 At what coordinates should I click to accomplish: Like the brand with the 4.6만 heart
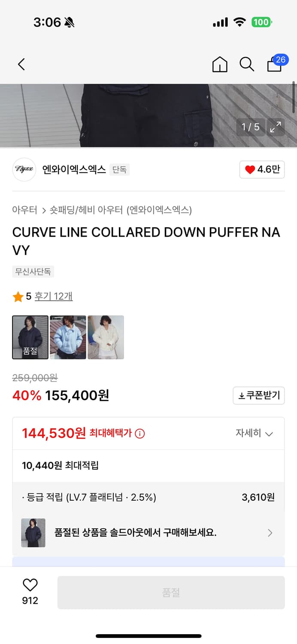click(x=262, y=169)
